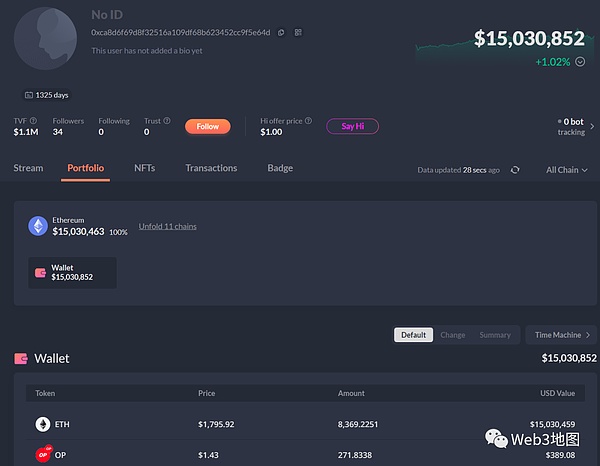Click the Ethereum chain icon
This screenshot has width=600, height=466.
click(38, 226)
